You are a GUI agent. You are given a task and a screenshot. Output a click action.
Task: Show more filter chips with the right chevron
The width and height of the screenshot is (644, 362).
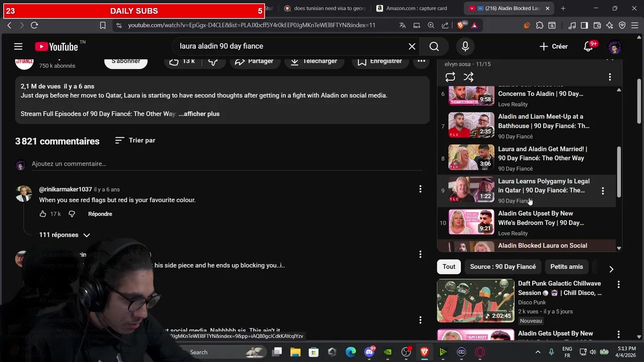(x=611, y=269)
